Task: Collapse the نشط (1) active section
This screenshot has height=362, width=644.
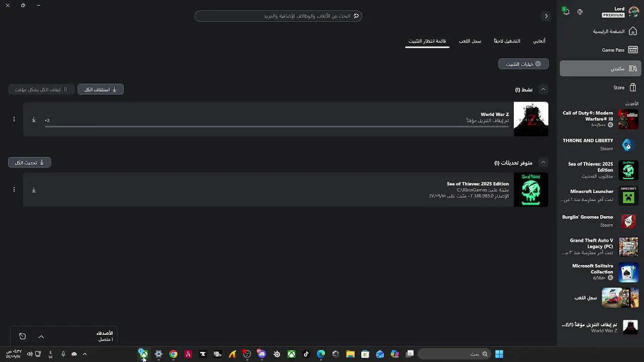Action: click(543, 89)
